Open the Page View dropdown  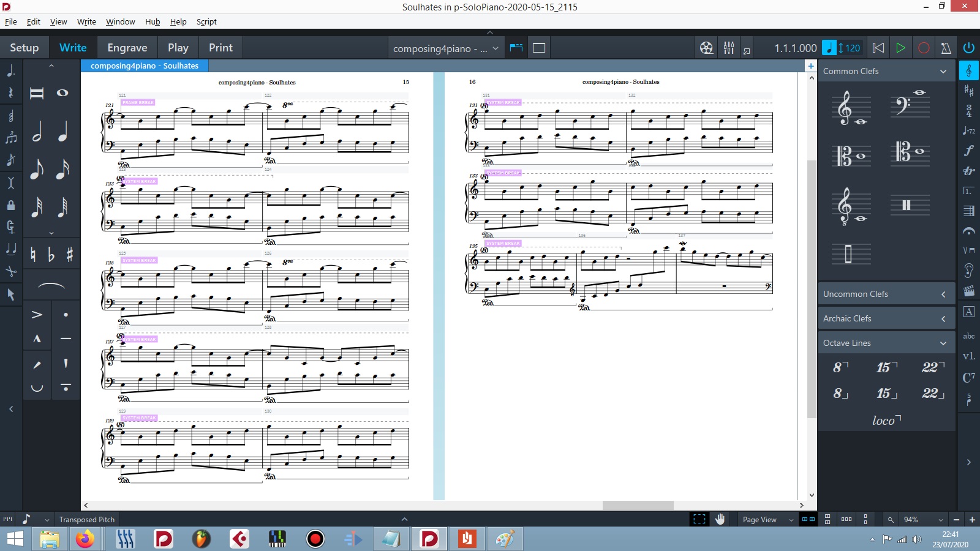[x=767, y=520]
